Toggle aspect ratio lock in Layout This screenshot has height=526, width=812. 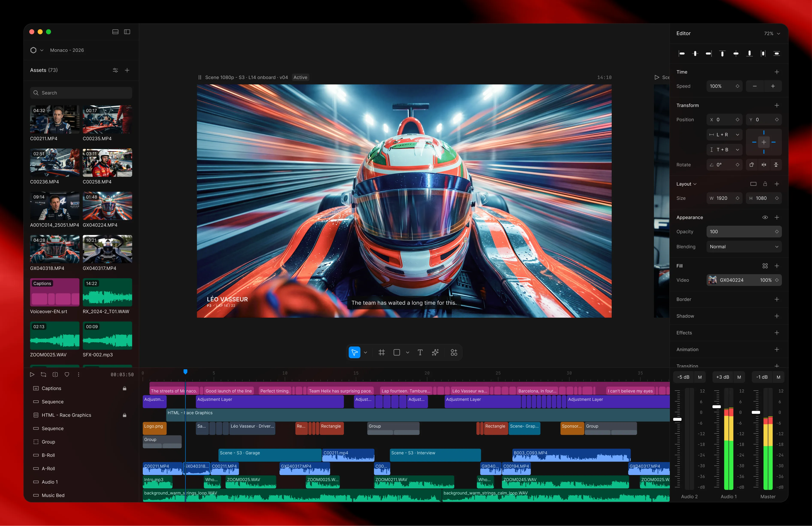765,184
